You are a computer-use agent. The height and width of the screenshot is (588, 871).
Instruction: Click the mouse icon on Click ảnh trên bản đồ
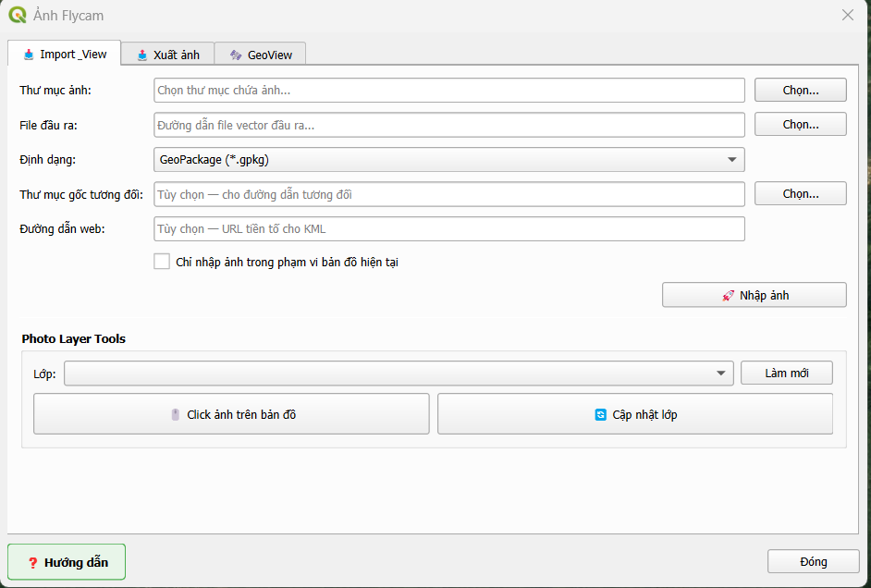click(176, 415)
